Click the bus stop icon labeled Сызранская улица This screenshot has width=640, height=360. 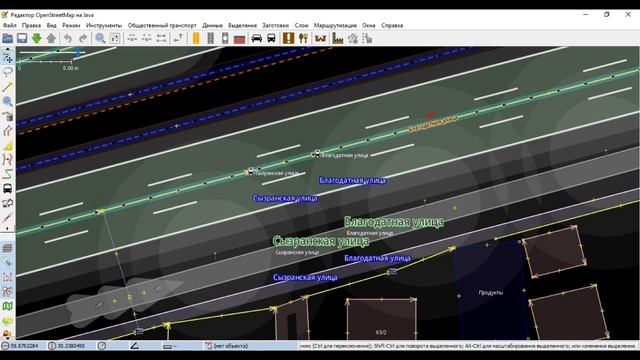pyautogui.click(x=250, y=171)
